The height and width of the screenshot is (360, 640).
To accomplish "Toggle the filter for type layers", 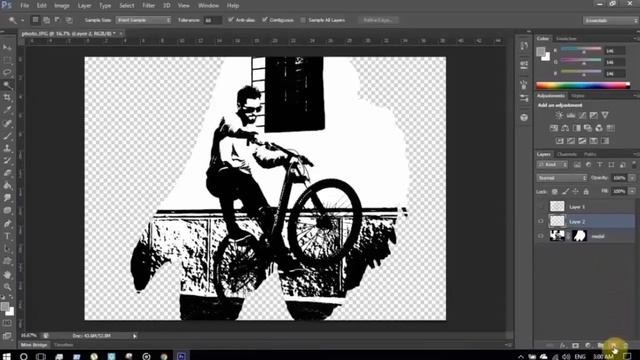I will [600, 164].
